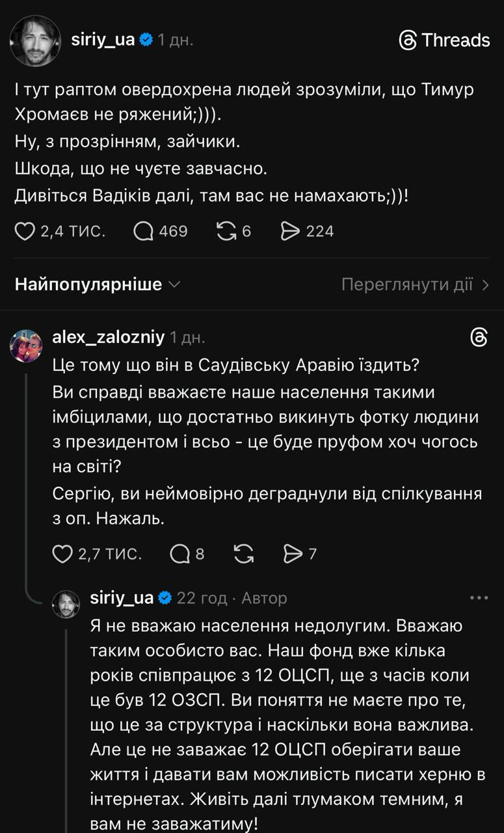
Task: Like alex_zalozniy's comment
Action: 62,554
